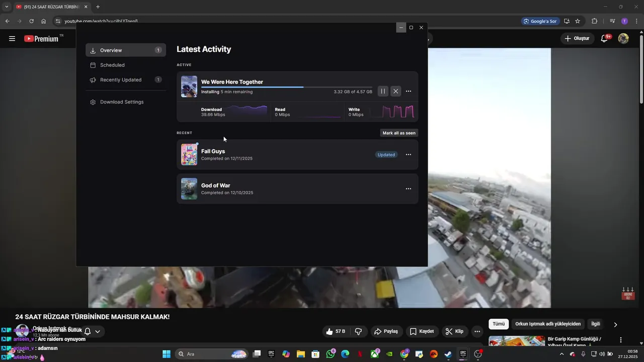
Task: Open YouTube account avatar menu
Action: (x=623, y=38)
